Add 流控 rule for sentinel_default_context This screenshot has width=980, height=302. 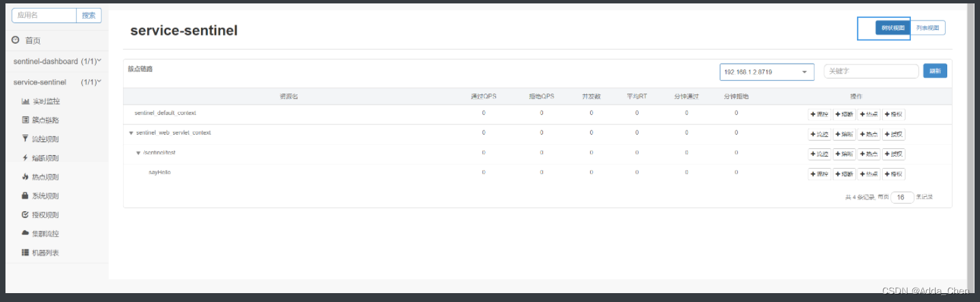pos(819,115)
